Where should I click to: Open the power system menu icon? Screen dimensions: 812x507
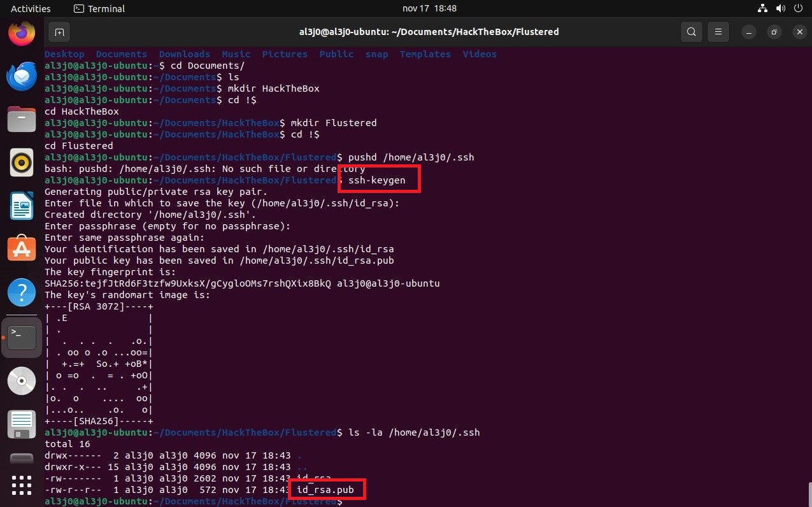tap(797, 9)
